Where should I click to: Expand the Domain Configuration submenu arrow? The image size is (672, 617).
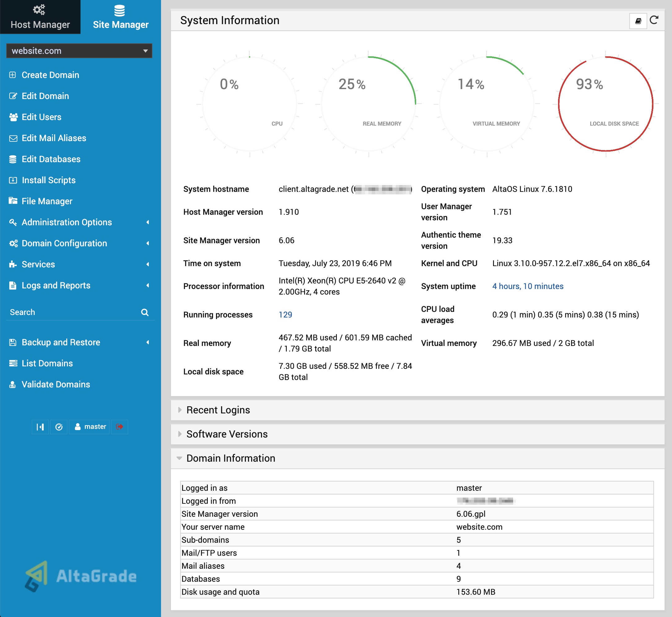(148, 244)
